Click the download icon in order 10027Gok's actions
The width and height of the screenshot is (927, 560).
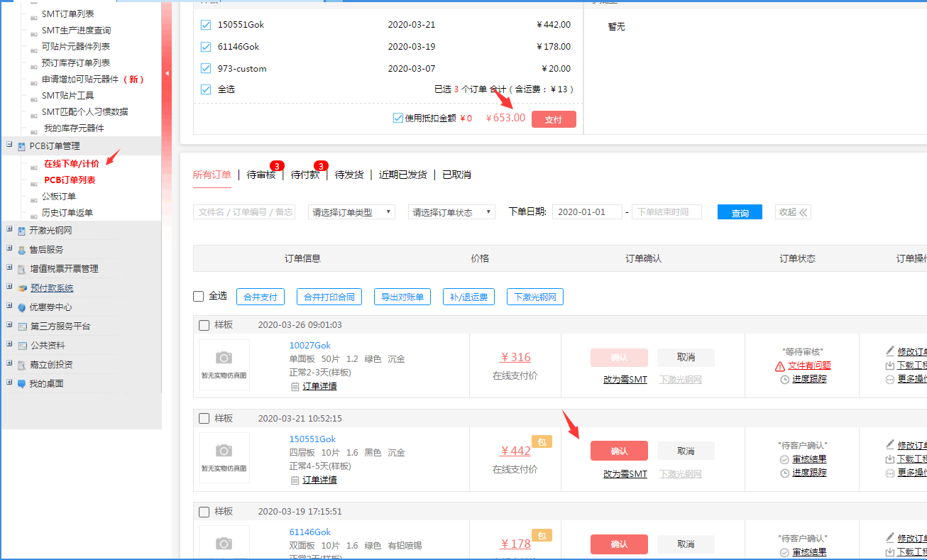coord(890,366)
